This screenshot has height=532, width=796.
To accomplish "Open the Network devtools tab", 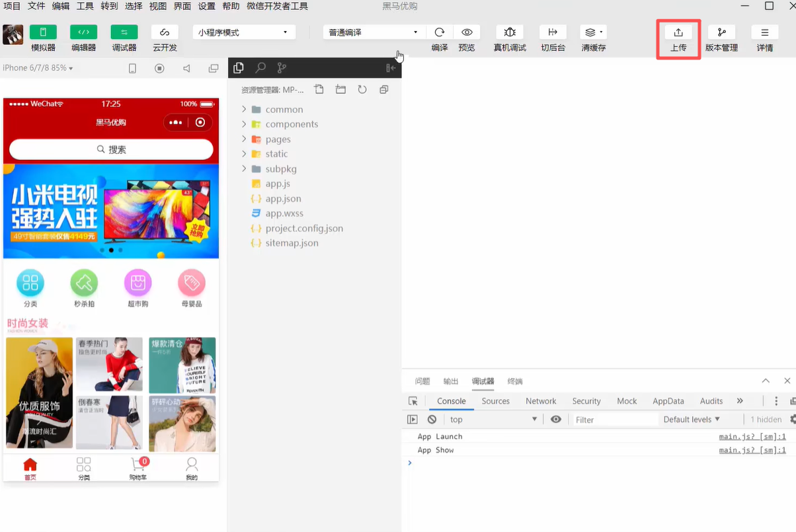I will click(x=541, y=401).
